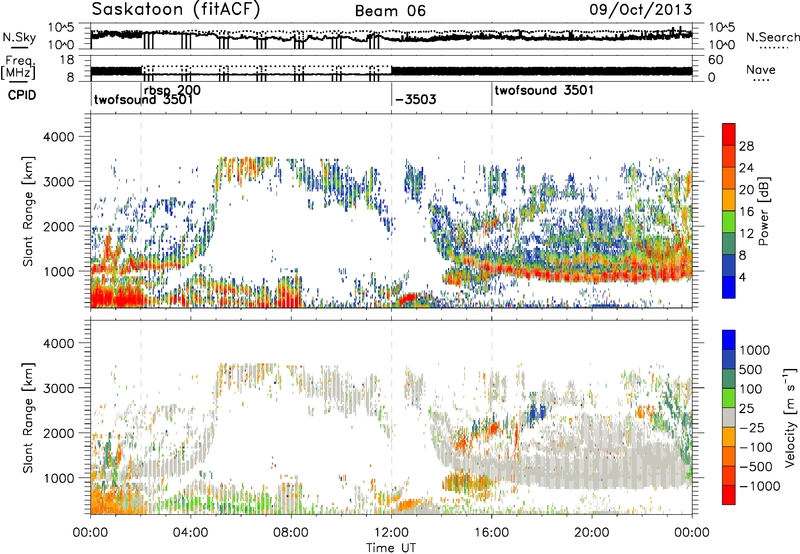Click the blue bottom of the power colorbar
800x554 pixels.
pyautogui.click(x=729, y=287)
